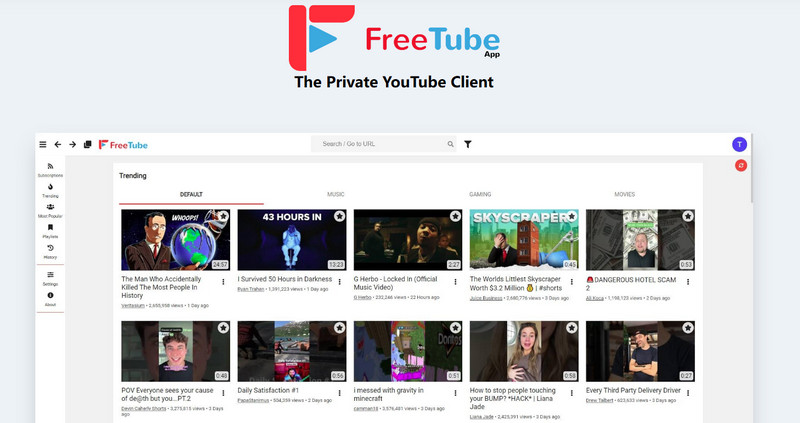Switch to the MUSIC tab
Viewport: 800px width, 423px height.
[x=336, y=194]
